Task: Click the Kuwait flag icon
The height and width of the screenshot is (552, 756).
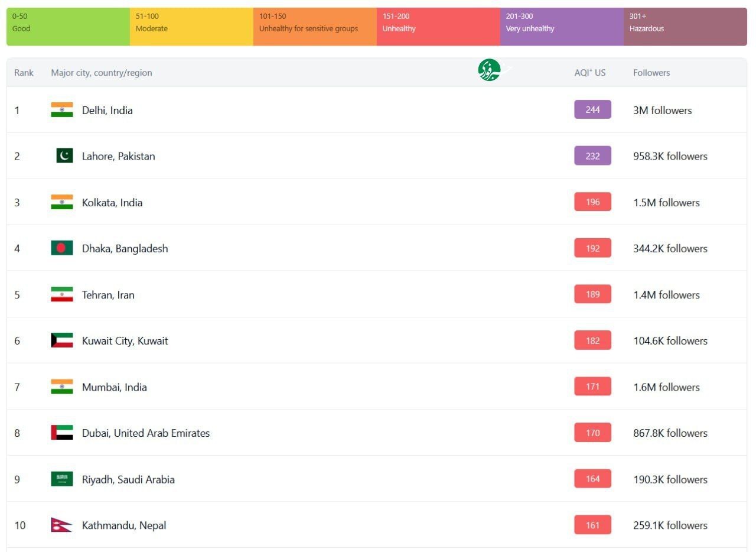Action: (62, 340)
